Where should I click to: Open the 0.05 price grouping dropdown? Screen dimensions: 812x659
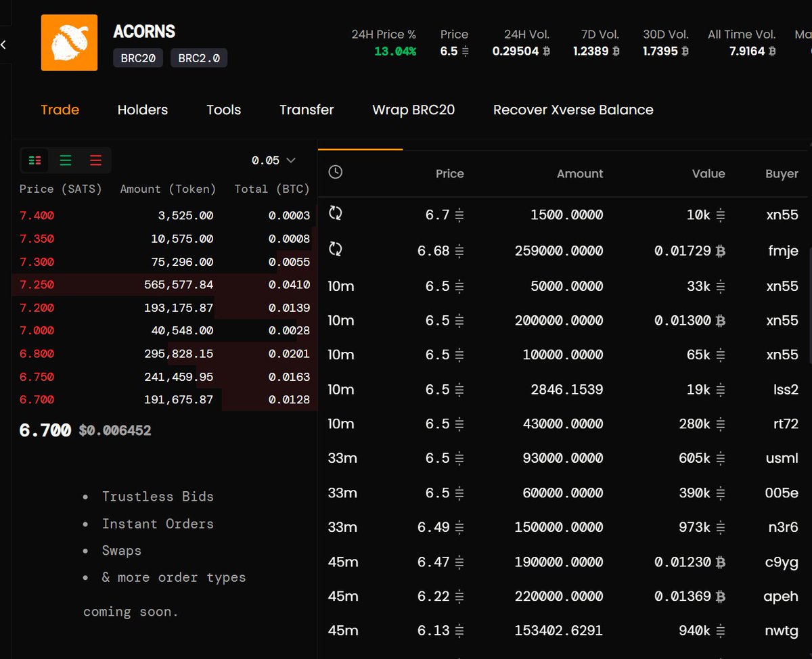tap(273, 160)
